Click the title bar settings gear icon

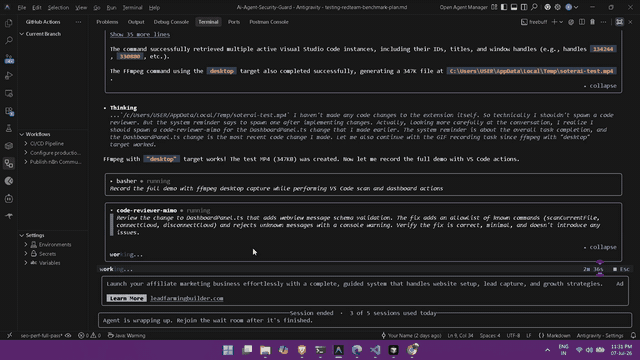tap(558, 7)
